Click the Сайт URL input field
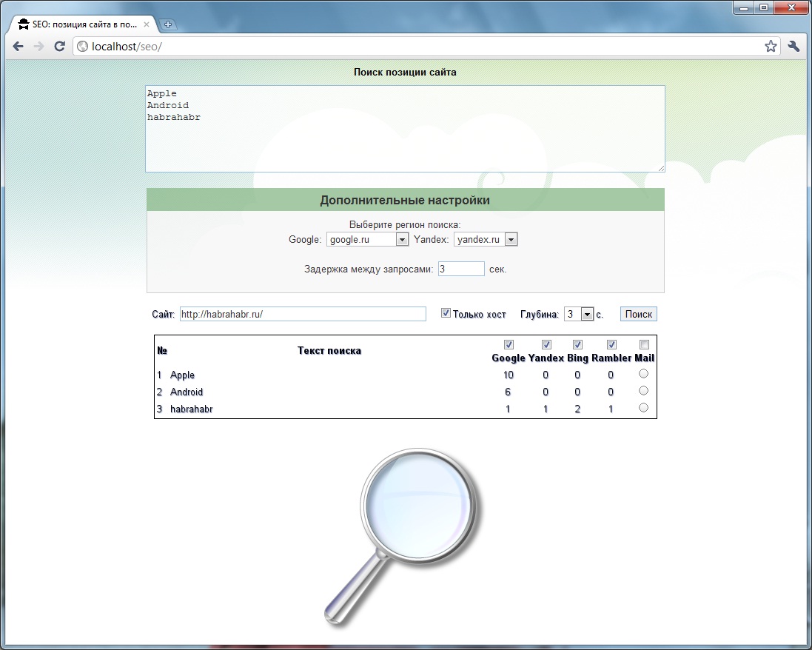Image resolution: width=812 pixels, height=650 pixels. (x=303, y=314)
